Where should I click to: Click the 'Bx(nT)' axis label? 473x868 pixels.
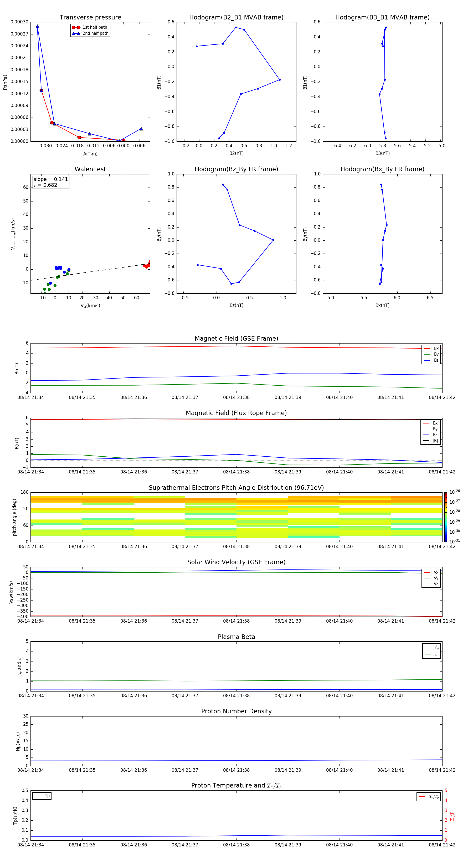(x=382, y=305)
